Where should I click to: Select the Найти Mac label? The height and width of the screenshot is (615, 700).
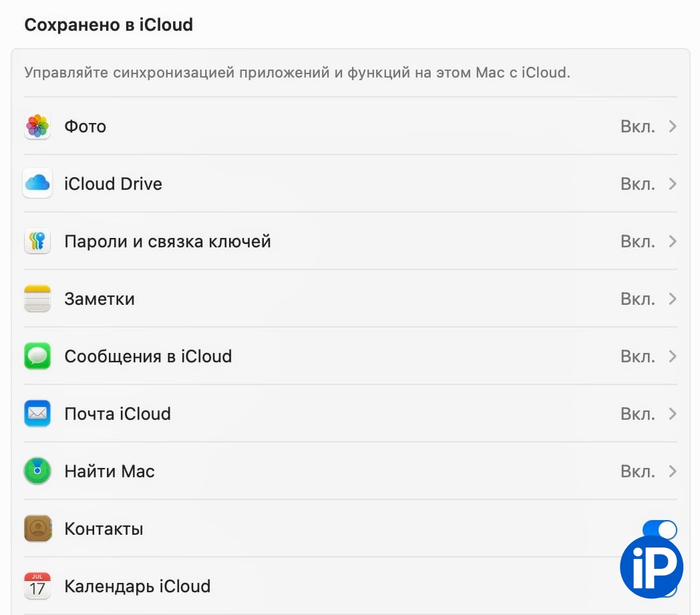[110, 471]
